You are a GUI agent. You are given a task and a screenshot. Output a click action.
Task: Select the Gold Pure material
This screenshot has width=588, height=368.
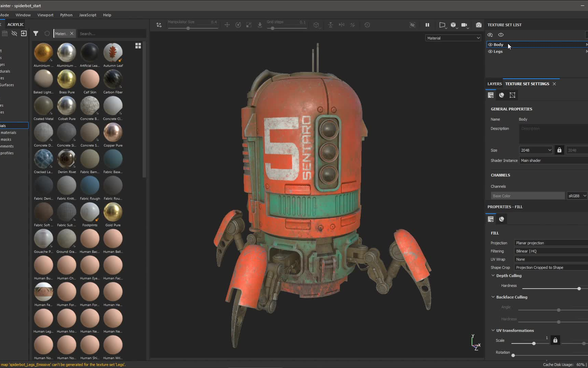click(x=113, y=213)
